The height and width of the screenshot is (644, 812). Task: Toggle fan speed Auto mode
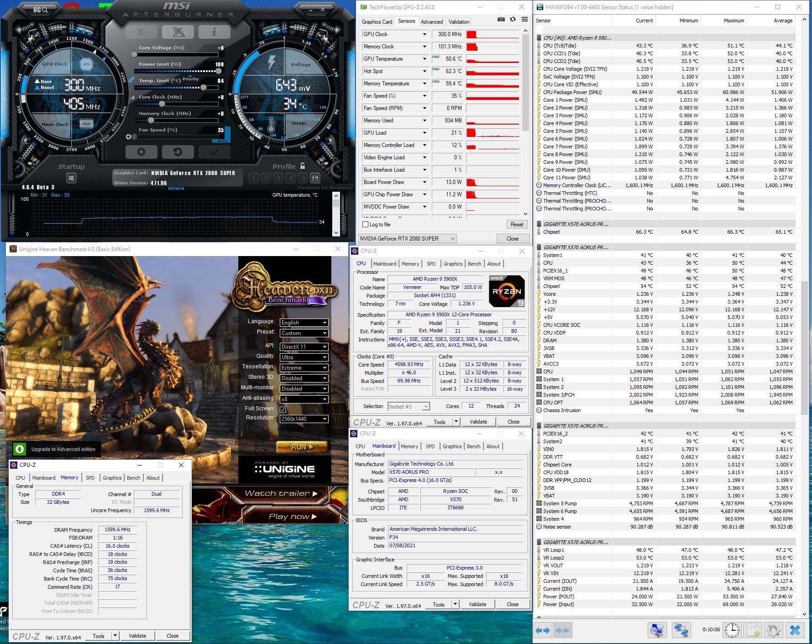pyautogui.click(x=222, y=141)
